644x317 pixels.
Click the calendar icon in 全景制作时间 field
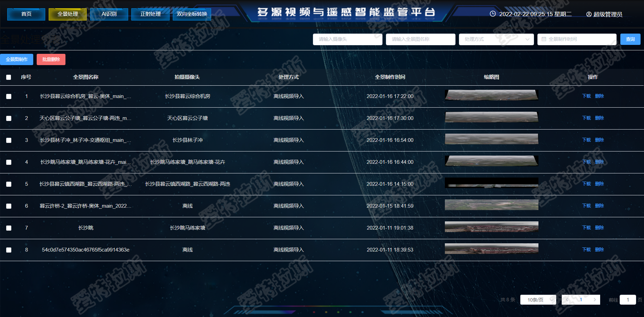(544, 39)
